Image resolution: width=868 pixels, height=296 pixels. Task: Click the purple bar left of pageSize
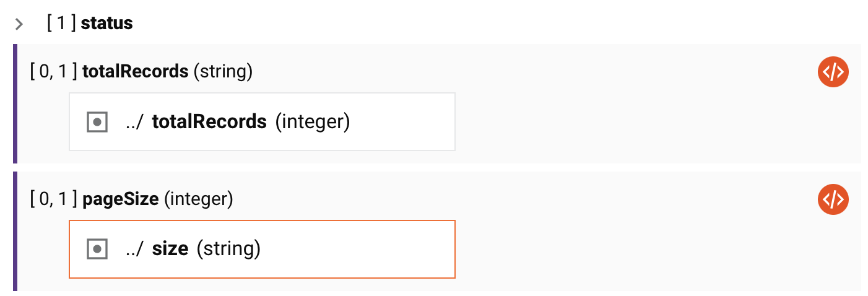pos(15,230)
